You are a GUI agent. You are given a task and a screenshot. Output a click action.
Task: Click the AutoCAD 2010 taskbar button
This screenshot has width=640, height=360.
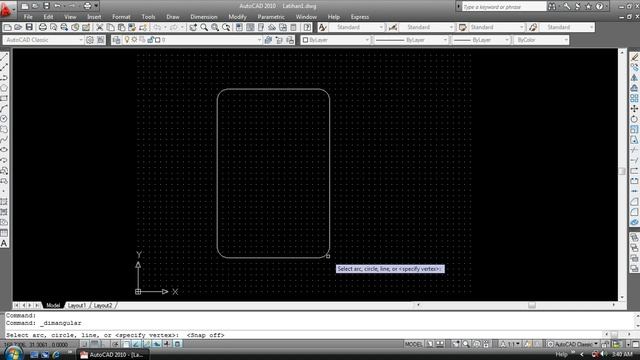pos(113,355)
